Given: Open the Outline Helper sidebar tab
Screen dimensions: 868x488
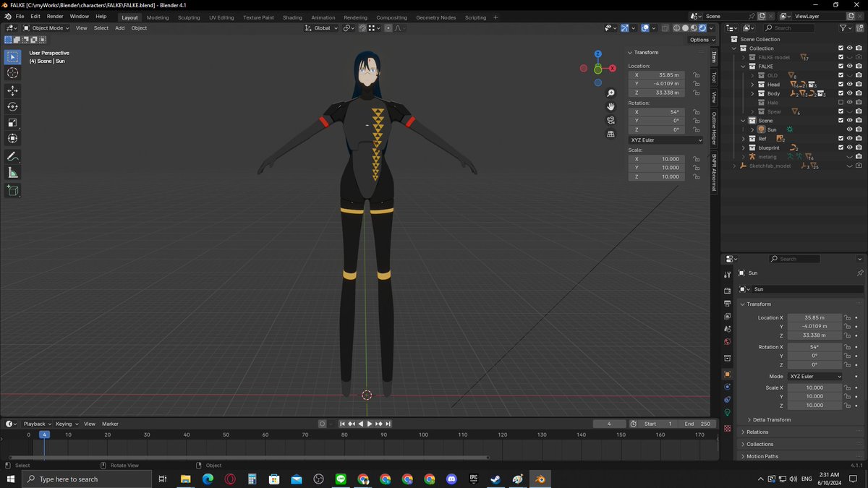Looking at the screenshot, I should 714,127.
